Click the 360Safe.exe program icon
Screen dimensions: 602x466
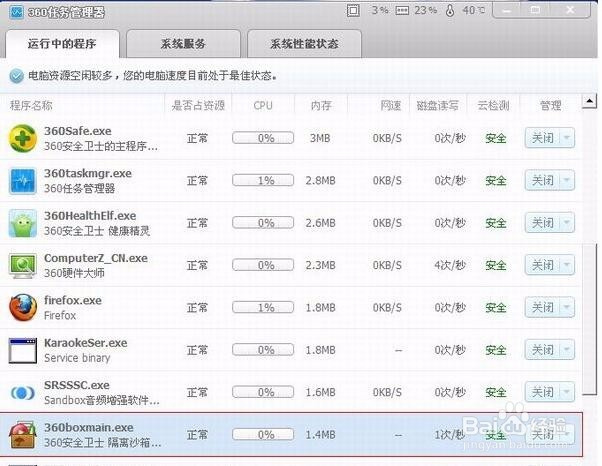(23, 138)
